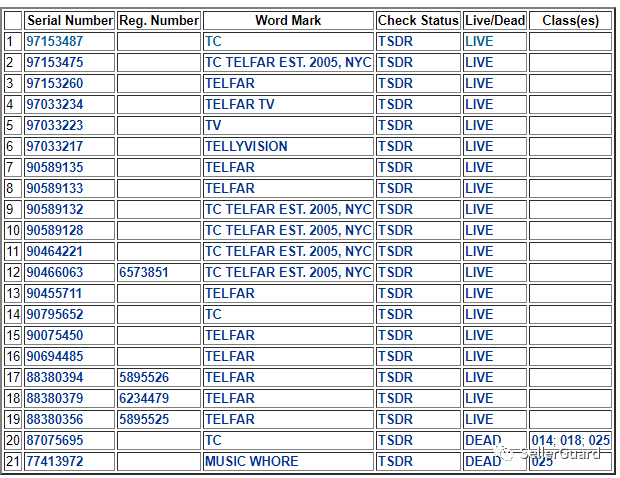This screenshot has height=478, width=620.
Task: Open serial number 97153260 link
Action: (55, 83)
